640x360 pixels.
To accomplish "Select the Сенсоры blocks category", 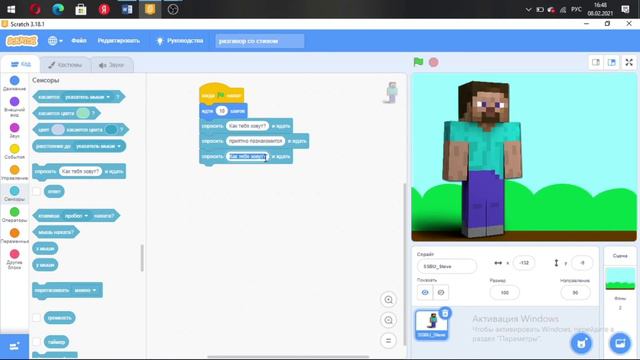I will pyautogui.click(x=14, y=194).
